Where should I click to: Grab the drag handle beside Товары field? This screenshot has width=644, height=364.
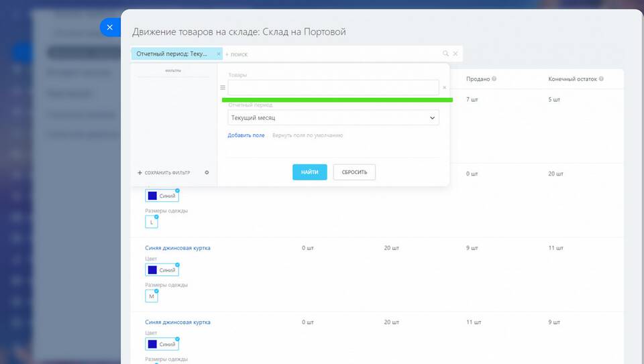(223, 88)
